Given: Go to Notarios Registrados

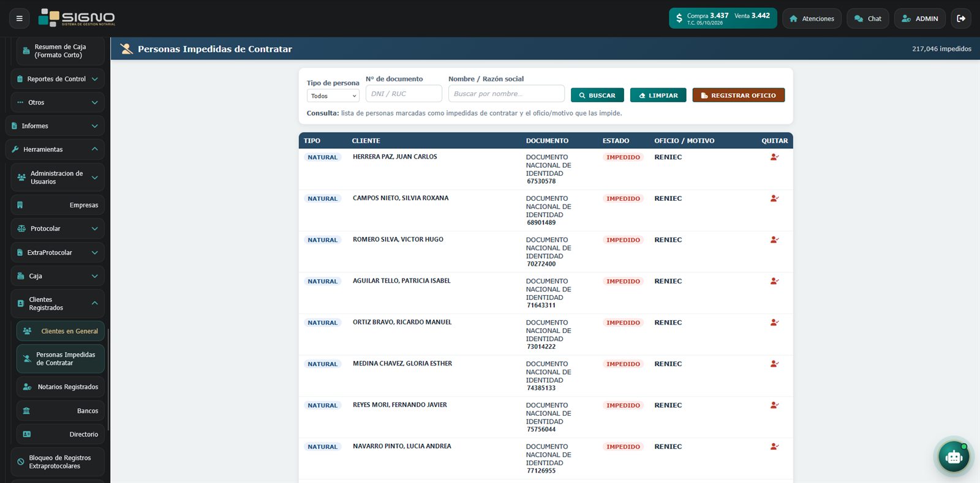Looking at the screenshot, I should click(x=61, y=387).
